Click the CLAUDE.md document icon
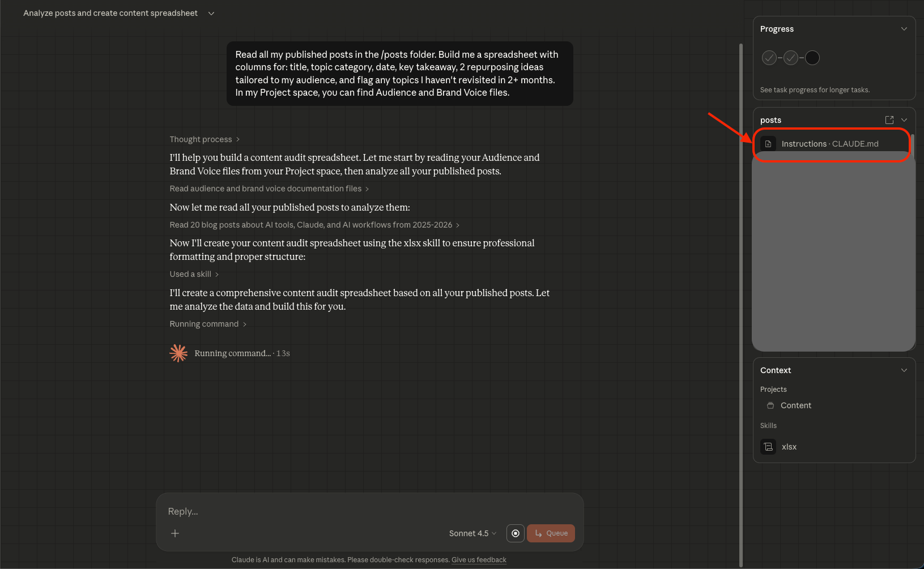Image resolution: width=924 pixels, height=569 pixels. coord(768,144)
